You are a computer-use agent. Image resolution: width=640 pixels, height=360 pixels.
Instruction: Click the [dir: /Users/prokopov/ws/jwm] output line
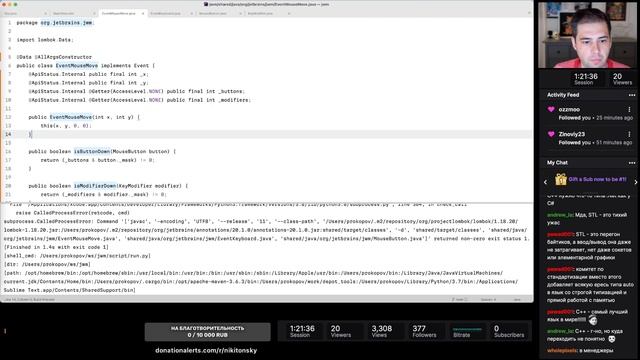point(47,264)
